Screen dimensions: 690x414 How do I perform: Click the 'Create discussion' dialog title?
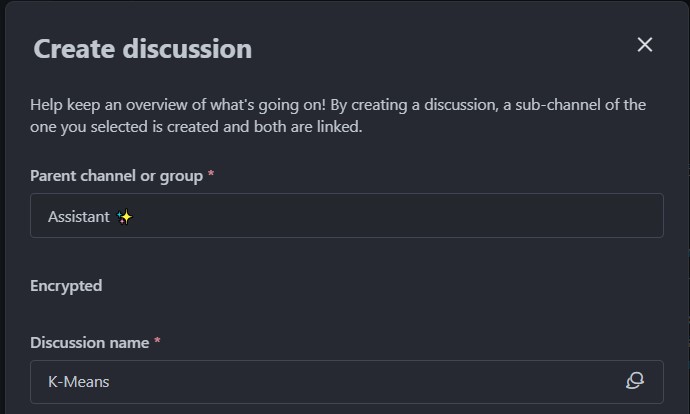(x=142, y=48)
